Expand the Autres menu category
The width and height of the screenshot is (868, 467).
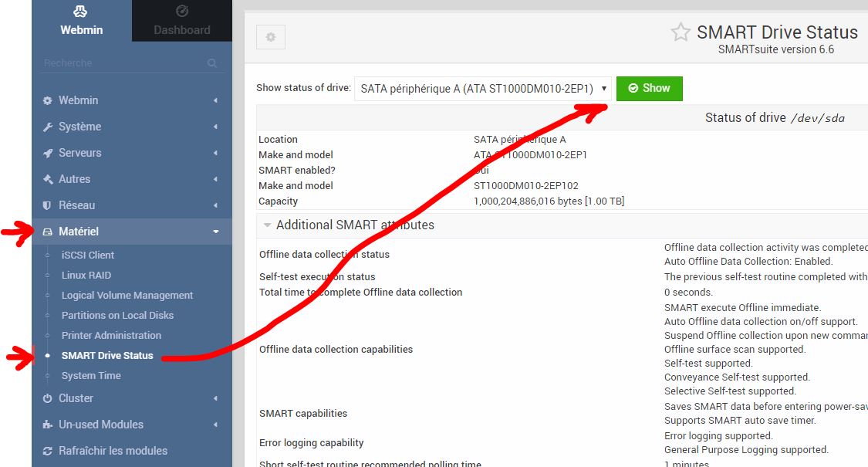tap(131, 179)
